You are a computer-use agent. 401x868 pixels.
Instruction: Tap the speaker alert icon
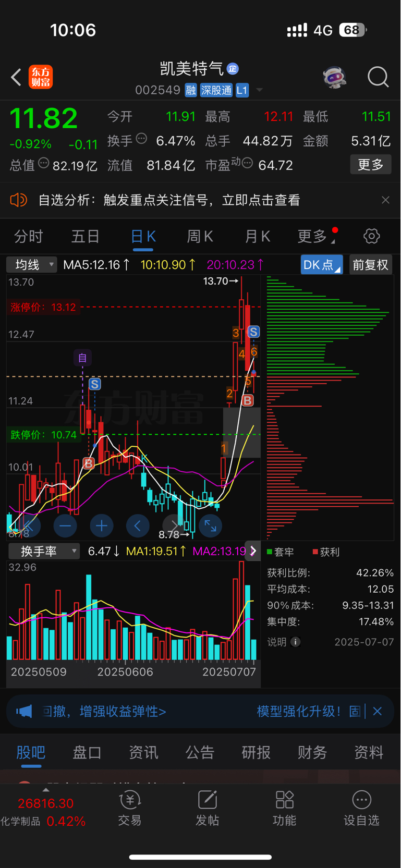tap(19, 200)
